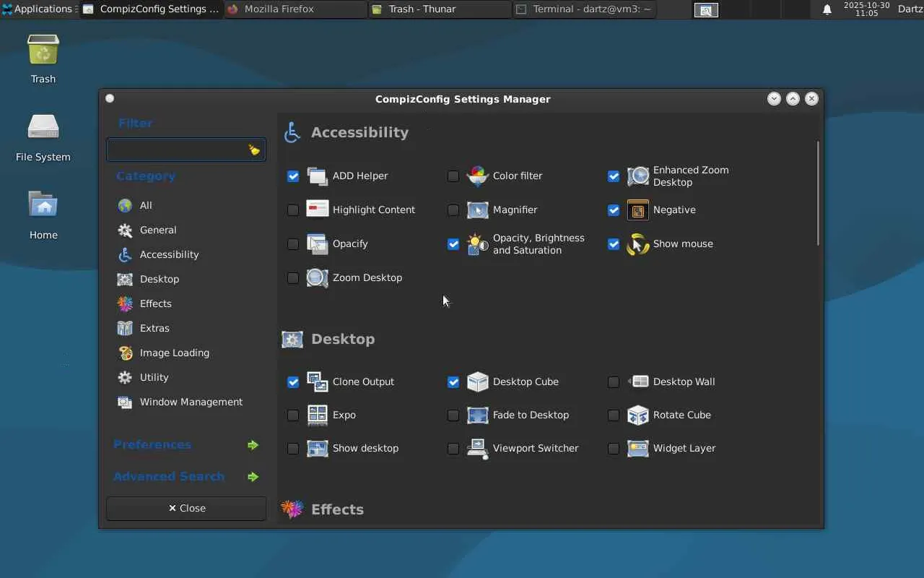Switch to the Trash - Thunar taskbar window
Screen dimensions: 924x578
440,9
